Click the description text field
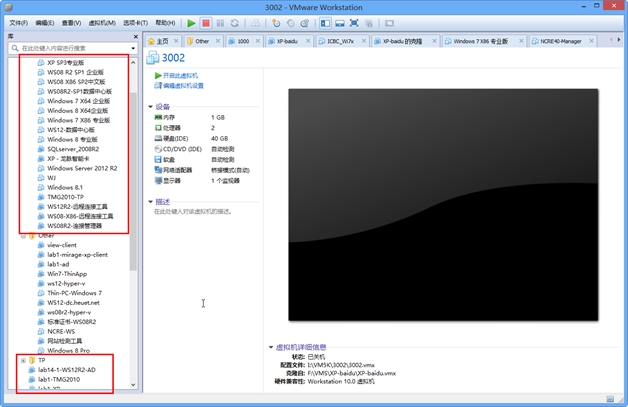The image size is (628, 407). 193,211
